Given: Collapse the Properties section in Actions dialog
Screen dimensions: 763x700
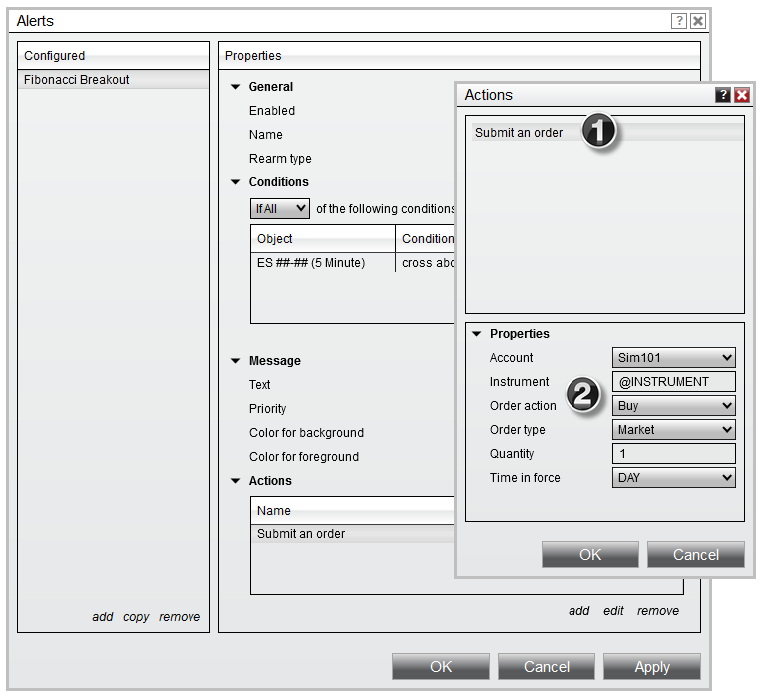Looking at the screenshot, I should [477, 334].
